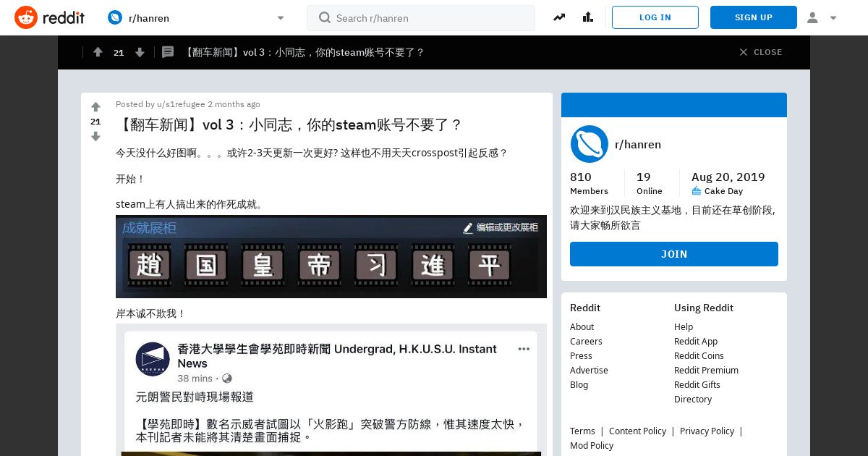The image size is (868, 456).
Task: Focus the Search r/hanren field
Action: click(x=421, y=18)
